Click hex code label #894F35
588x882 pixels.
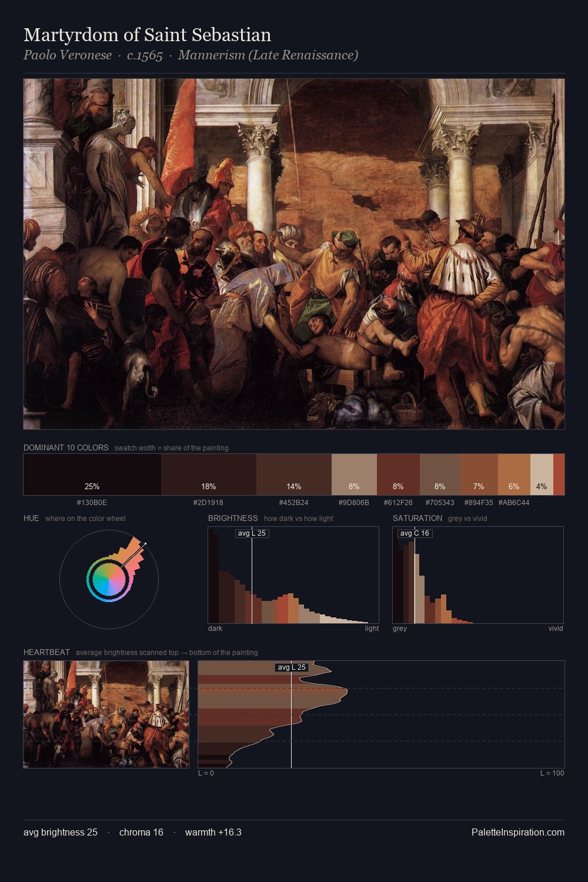click(x=479, y=503)
